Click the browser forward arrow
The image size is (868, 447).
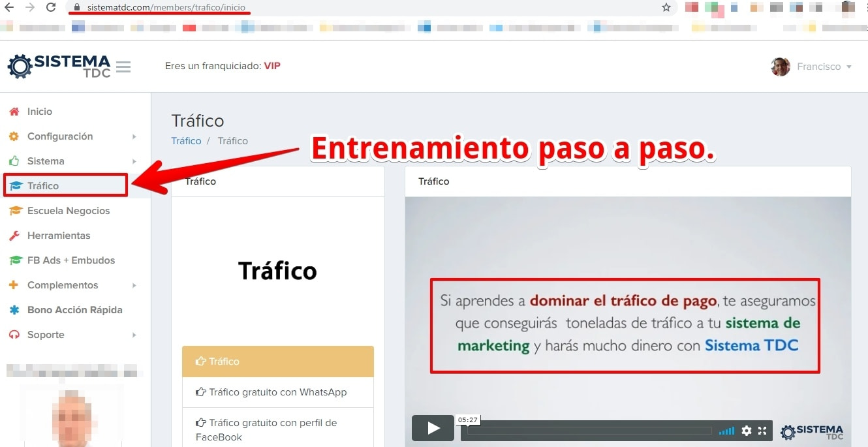click(29, 7)
